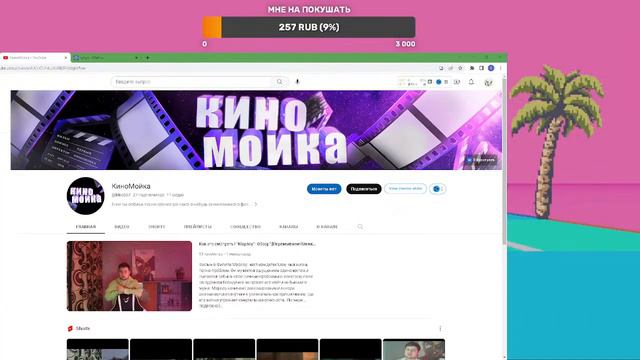The height and width of the screenshot is (360, 640).
Task: Close the YouTube browser tab
Action: point(66,58)
